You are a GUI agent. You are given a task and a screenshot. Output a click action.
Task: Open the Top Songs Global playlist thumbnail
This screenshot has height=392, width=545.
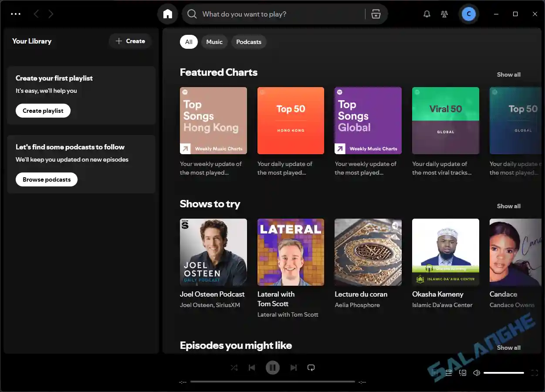point(368,121)
